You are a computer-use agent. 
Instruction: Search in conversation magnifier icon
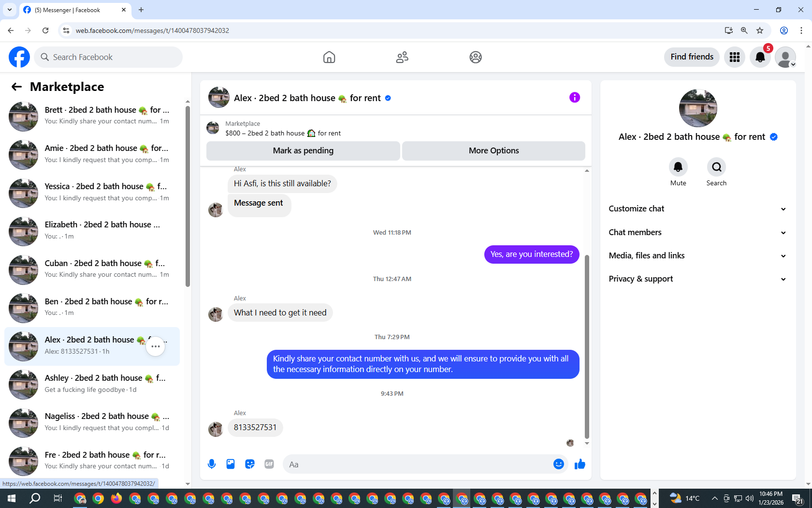coord(716,167)
